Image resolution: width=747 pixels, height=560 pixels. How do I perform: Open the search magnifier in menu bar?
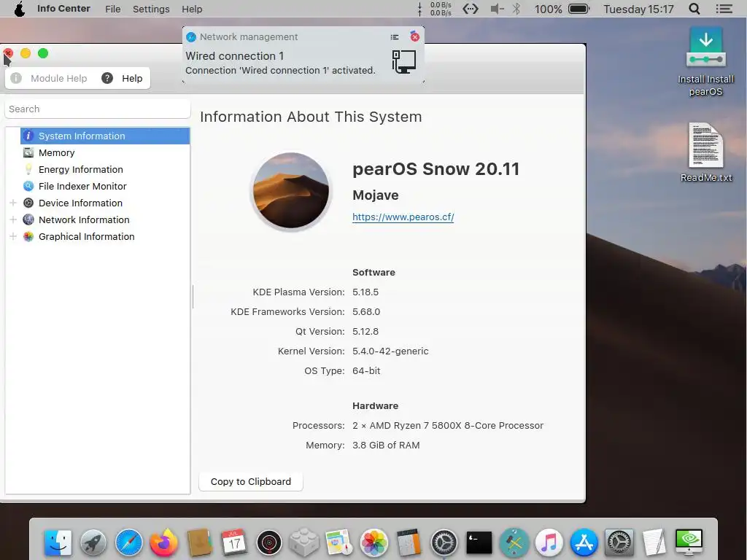(x=694, y=9)
